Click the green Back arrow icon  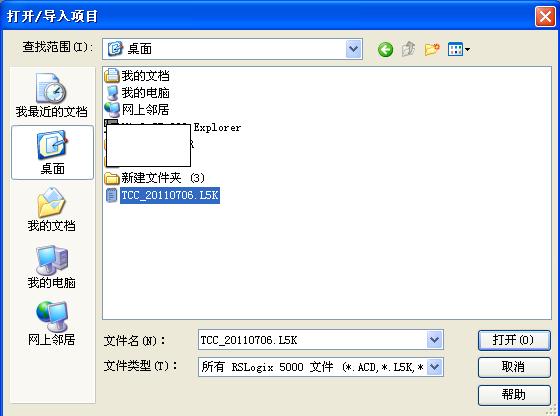pos(385,49)
